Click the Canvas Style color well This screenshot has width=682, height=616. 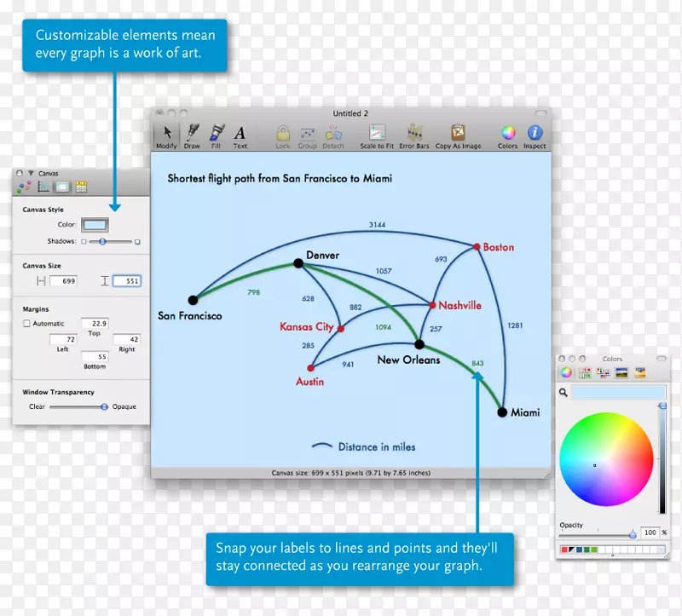coord(95,225)
